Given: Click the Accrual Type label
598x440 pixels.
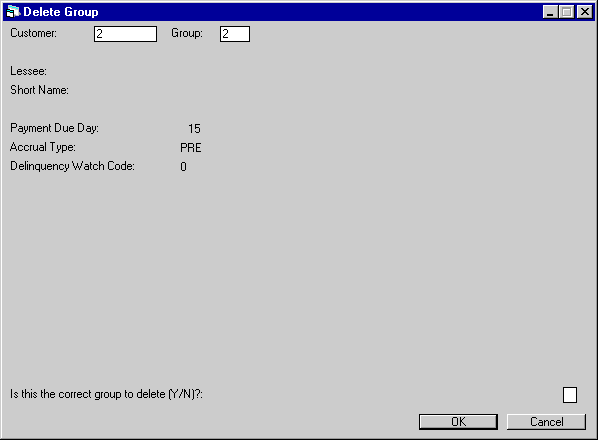Looking at the screenshot, I should (43, 147).
